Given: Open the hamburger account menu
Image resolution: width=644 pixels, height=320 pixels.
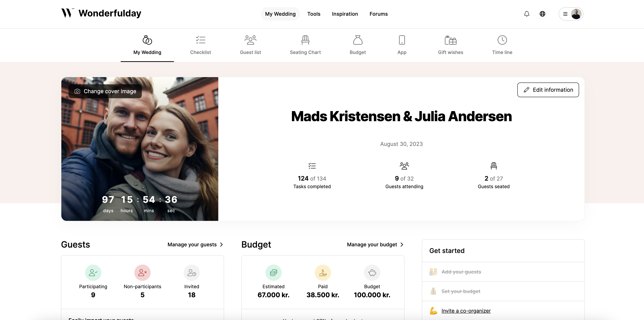Looking at the screenshot, I should (565, 14).
